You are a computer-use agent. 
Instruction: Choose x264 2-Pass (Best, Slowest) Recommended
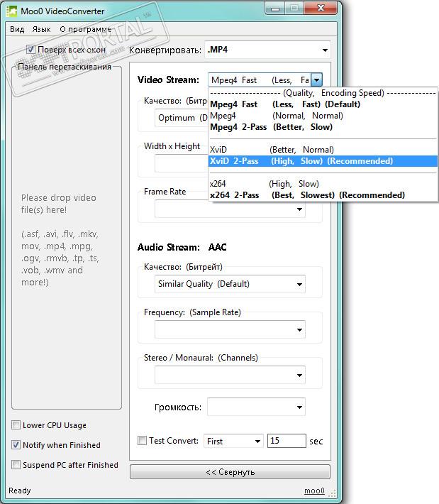coord(323,195)
